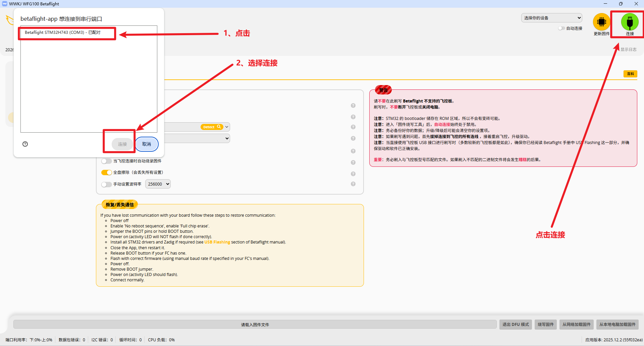Click the 从网络加载固件 button

coord(577,325)
